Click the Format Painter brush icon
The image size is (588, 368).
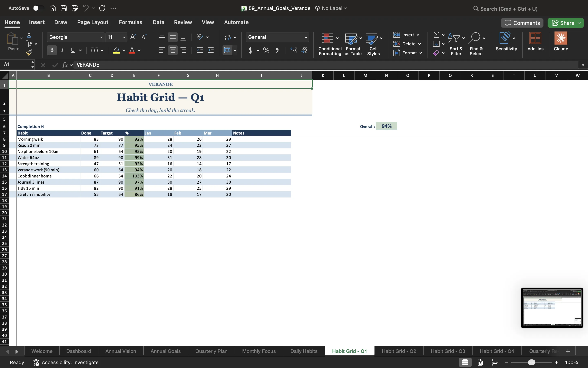coord(29,52)
